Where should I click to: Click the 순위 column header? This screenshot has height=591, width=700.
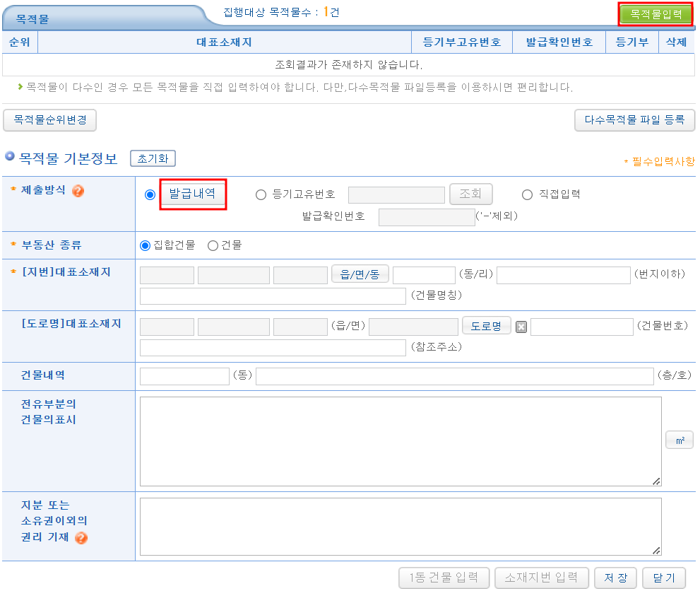point(20,42)
